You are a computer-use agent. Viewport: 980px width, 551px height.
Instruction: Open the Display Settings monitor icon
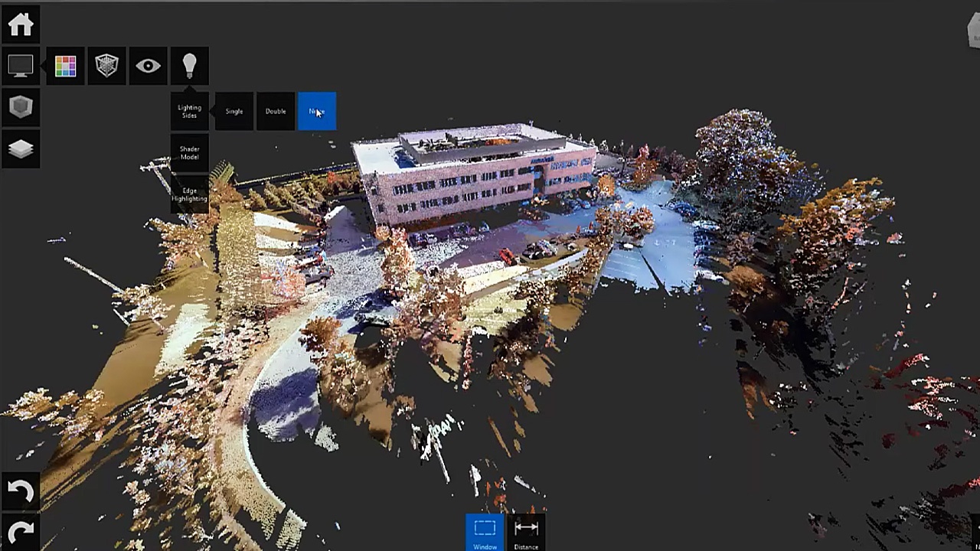coord(21,66)
